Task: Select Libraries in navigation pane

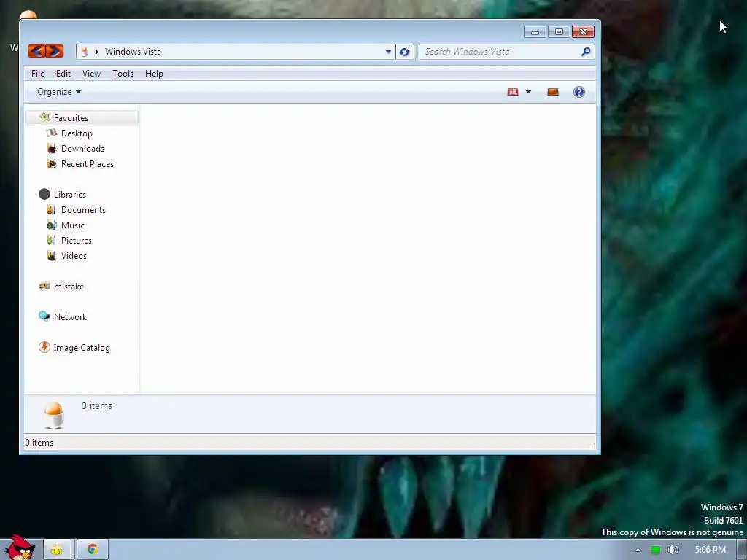Action: point(70,194)
